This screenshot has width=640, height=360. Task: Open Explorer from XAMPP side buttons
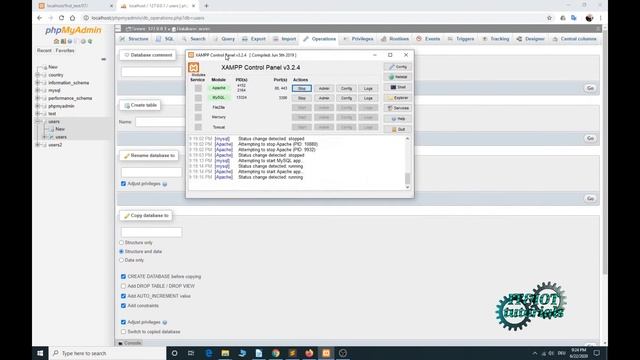click(398, 98)
